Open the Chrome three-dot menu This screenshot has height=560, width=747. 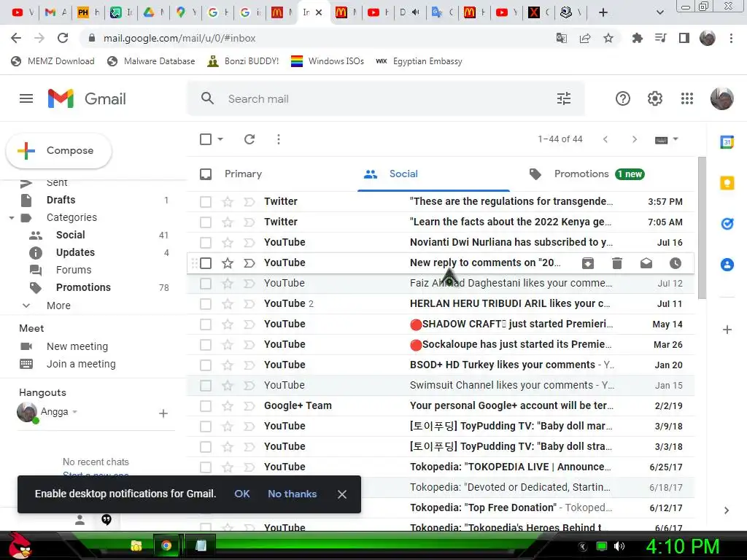pyautogui.click(x=731, y=38)
